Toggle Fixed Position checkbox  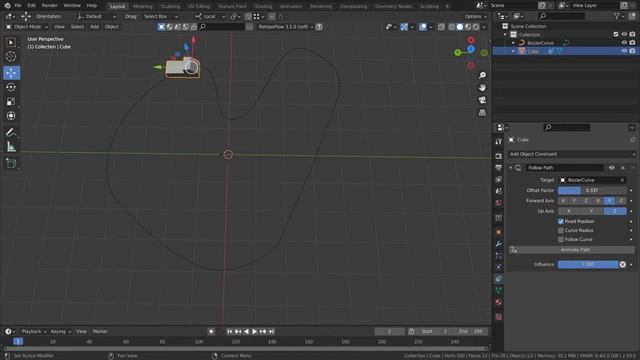[561, 221]
